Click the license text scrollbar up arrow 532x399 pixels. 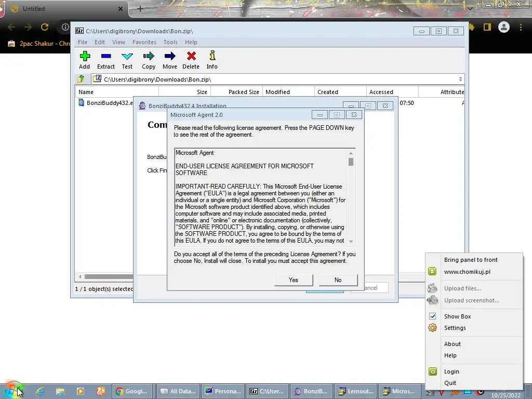pyautogui.click(x=351, y=153)
